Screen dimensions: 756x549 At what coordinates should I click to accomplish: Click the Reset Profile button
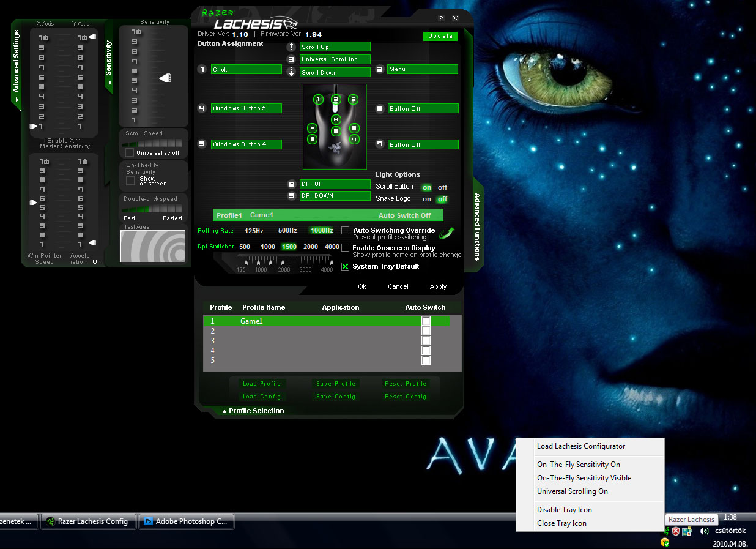tap(406, 384)
